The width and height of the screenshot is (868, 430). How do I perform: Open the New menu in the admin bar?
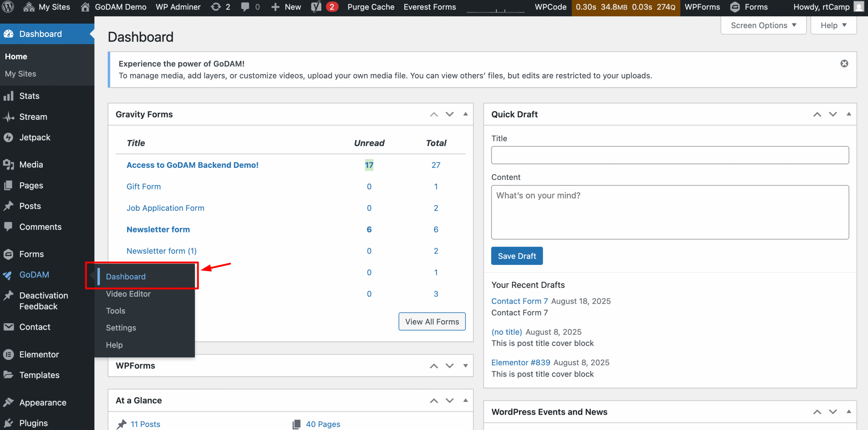(x=285, y=6)
